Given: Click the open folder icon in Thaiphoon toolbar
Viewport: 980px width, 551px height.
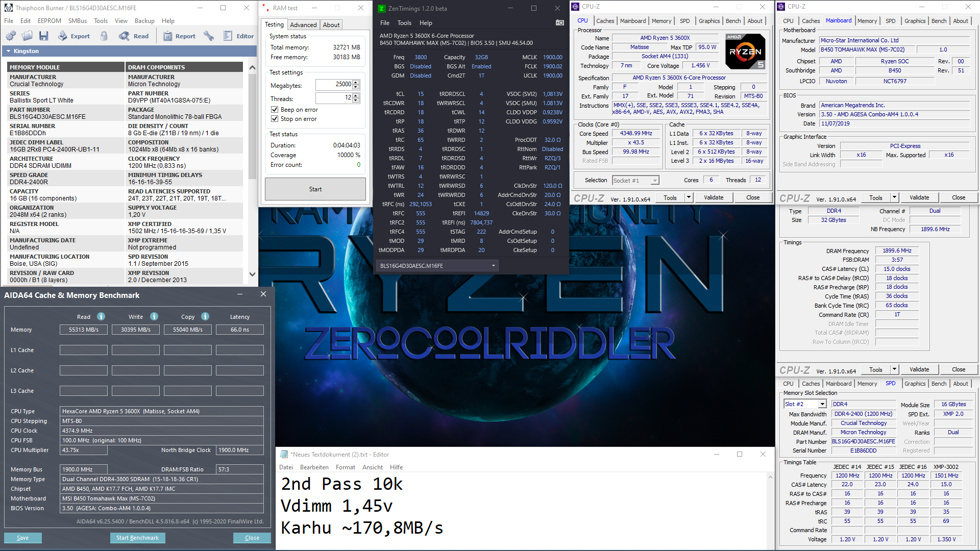Looking at the screenshot, I should point(27,36).
